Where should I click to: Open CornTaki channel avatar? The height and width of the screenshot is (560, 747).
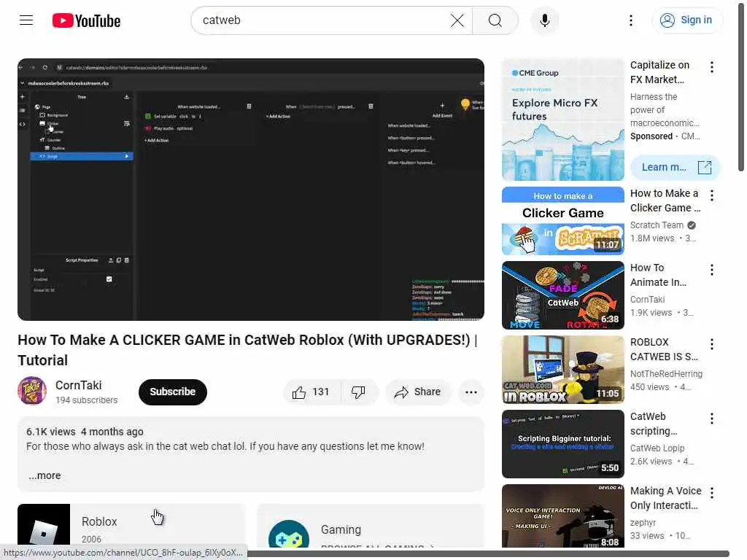pyautogui.click(x=32, y=391)
